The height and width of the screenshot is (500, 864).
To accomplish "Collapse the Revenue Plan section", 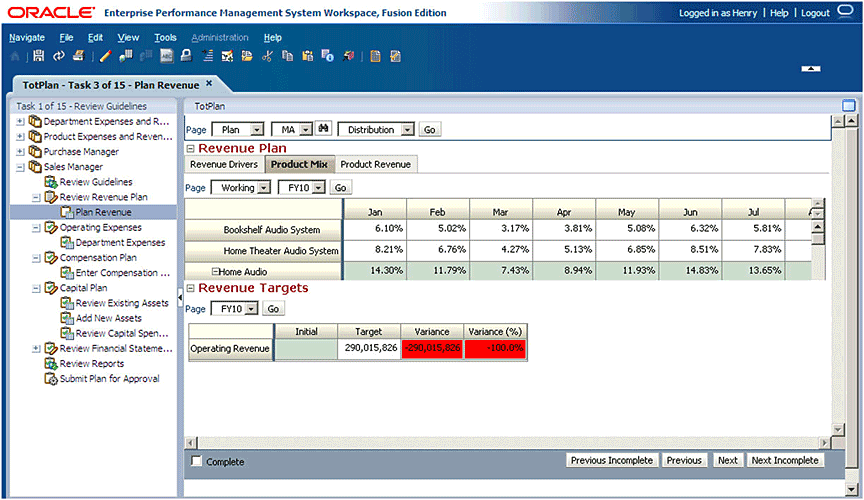I will tap(190, 148).
